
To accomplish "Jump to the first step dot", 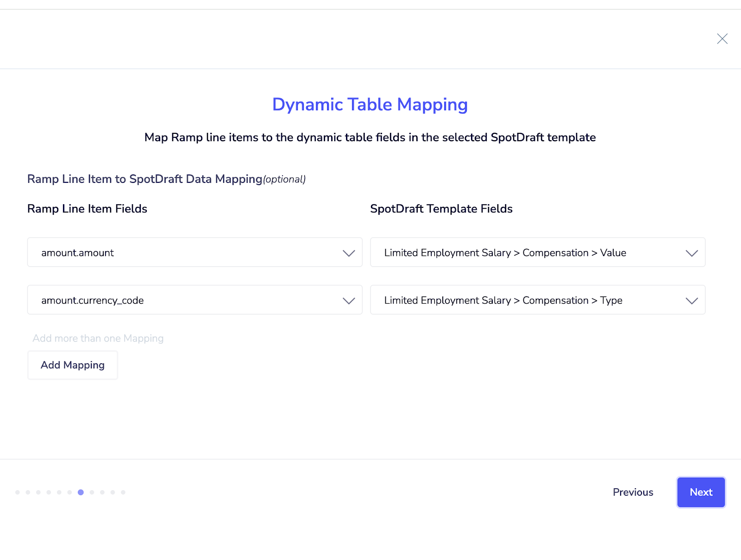I will click(18, 492).
